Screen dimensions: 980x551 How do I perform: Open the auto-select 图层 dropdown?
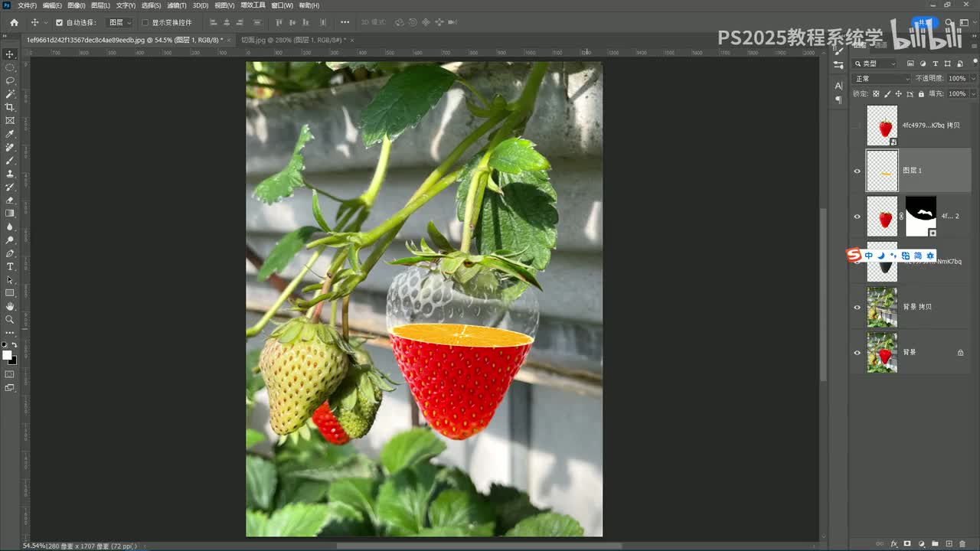point(120,23)
